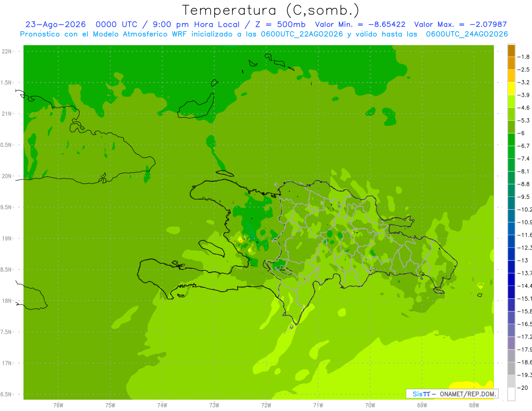
Task: Pick the yellow swatch between -3.2 and -3.9
Action: pos(511,89)
